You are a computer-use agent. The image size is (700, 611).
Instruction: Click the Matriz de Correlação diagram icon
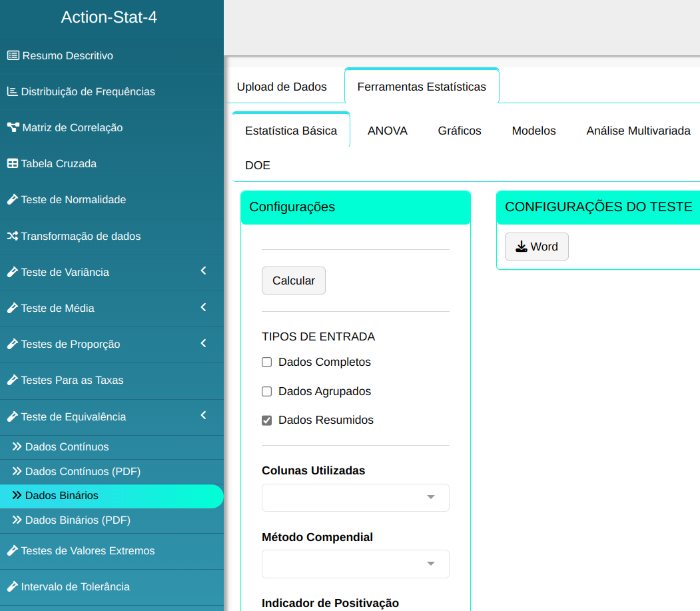13,128
